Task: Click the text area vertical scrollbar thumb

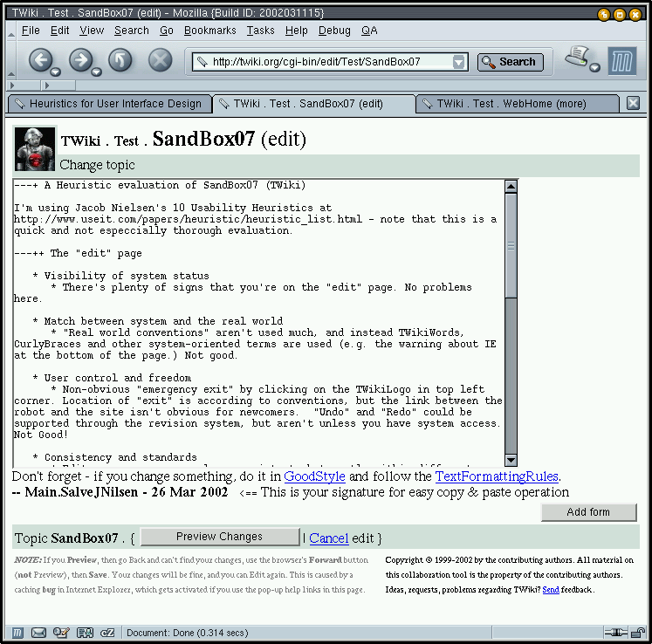Action: tap(511, 245)
